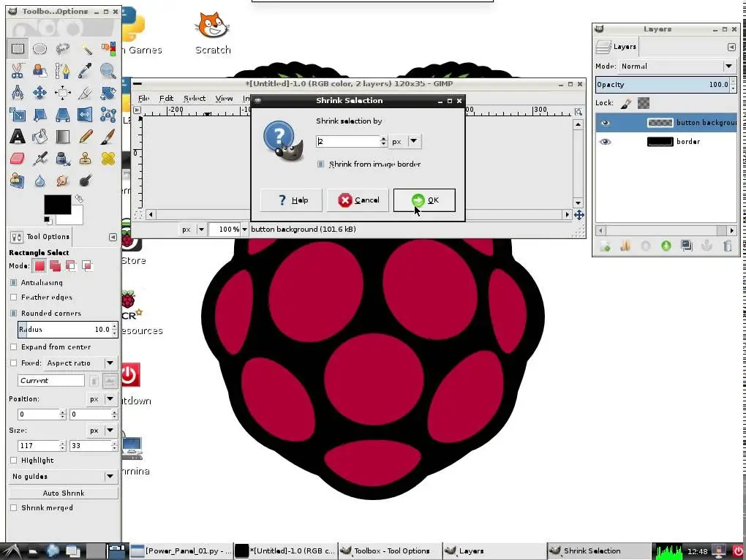Viewport: 746px width, 560px height.
Task: Click the Opacity slider in Layers
Action: point(666,85)
